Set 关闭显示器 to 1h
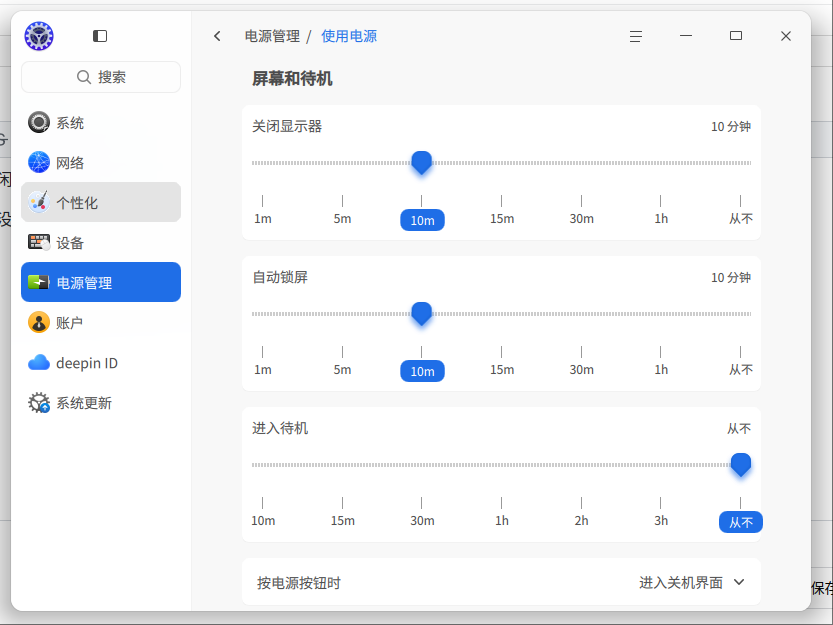This screenshot has height=625, width=833. tap(661, 218)
